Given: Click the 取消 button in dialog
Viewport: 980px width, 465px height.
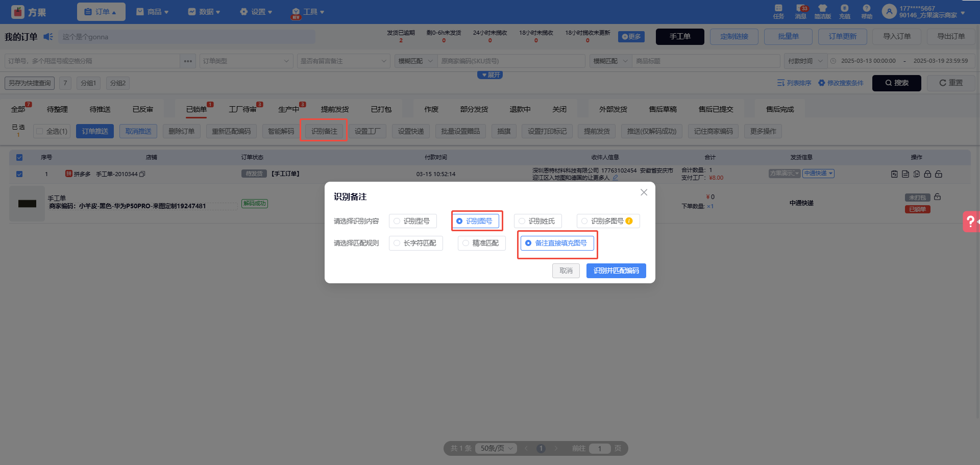Looking at the screenshot, I should [x=566, y=271].
